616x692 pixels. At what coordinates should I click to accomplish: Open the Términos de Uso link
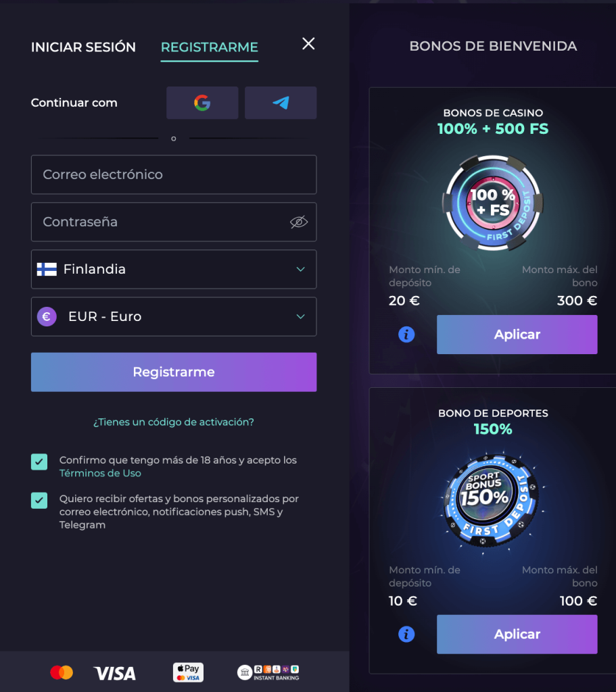click(100, 473)
